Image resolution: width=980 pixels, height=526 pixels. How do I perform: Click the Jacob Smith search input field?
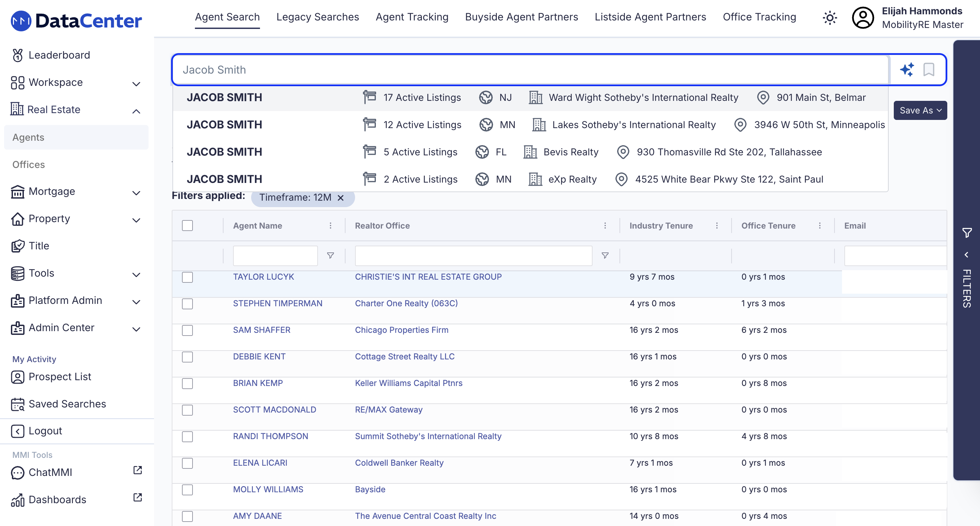tap(530, 70)
